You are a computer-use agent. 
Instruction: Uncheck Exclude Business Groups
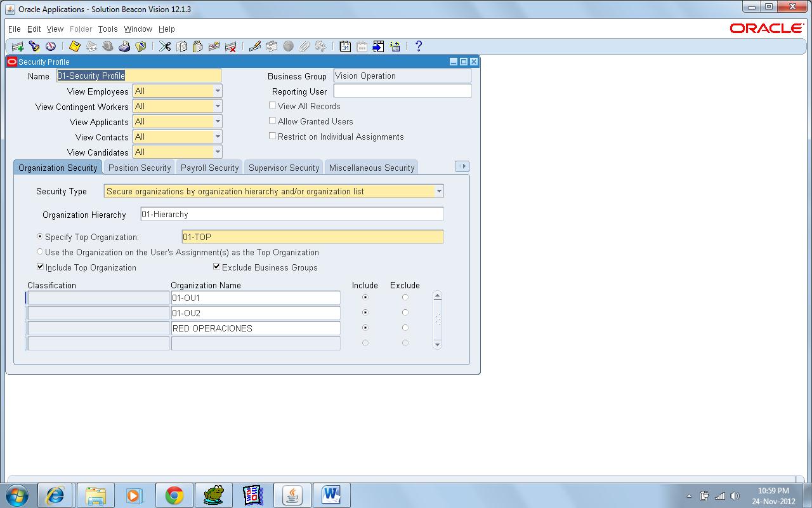[216, 266]
